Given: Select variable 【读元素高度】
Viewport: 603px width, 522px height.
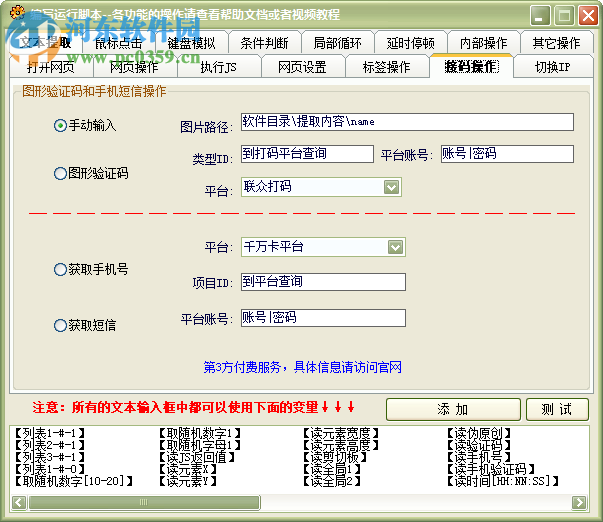Looking at the screenshot, I should (x=341, y=445).
